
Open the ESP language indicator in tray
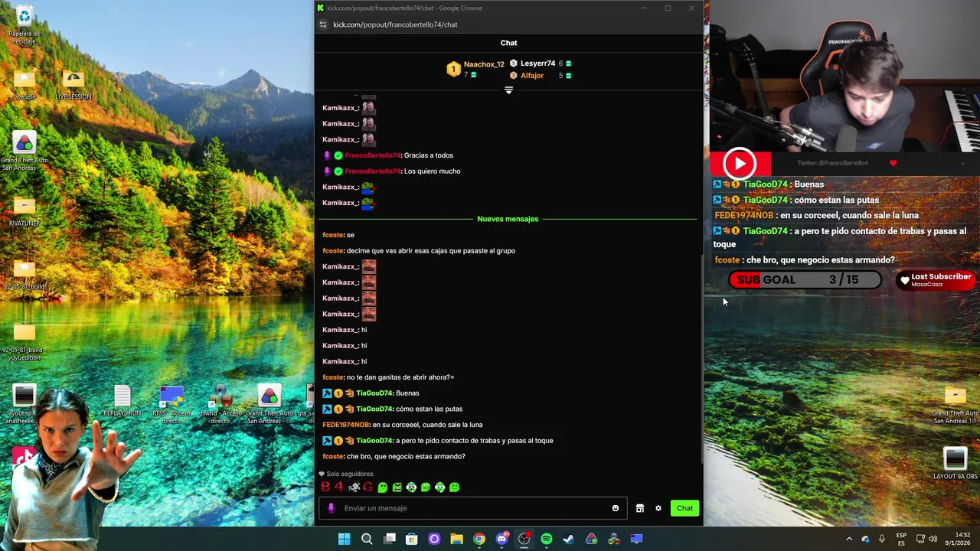[x=901, y=539]
